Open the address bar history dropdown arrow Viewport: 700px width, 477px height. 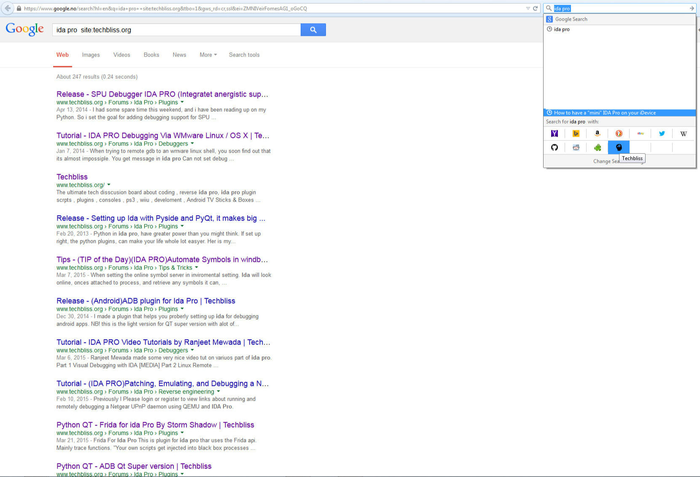click(528, 8)
